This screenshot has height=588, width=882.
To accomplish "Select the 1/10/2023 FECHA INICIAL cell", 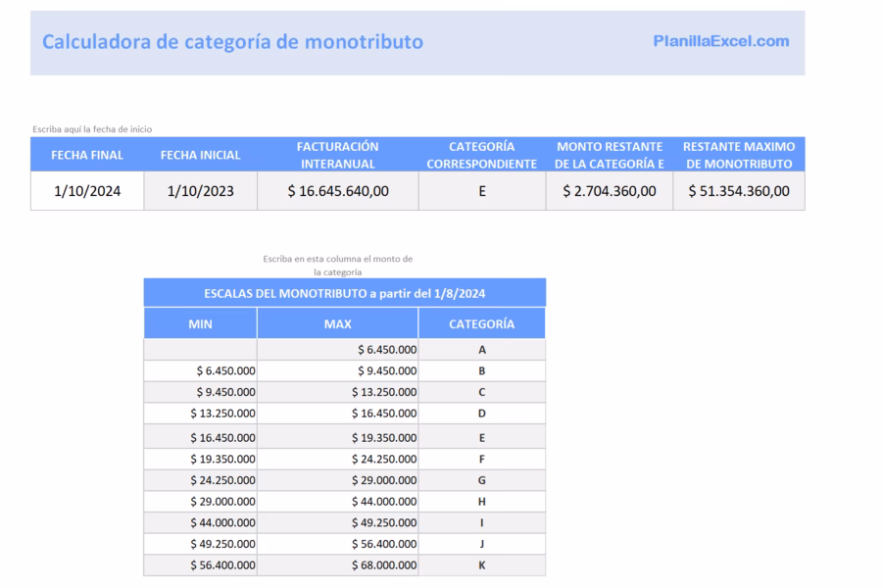I will tap(202, 191).
